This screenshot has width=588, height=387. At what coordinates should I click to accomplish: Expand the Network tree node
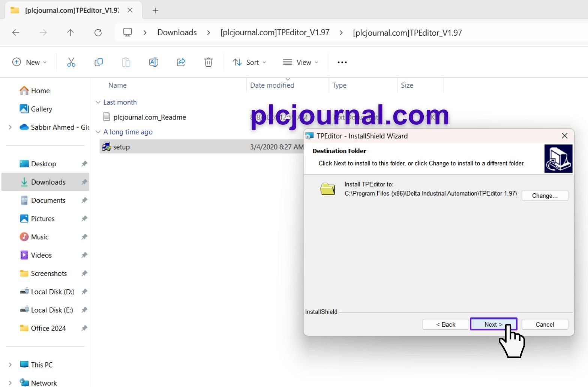point(10,383)
